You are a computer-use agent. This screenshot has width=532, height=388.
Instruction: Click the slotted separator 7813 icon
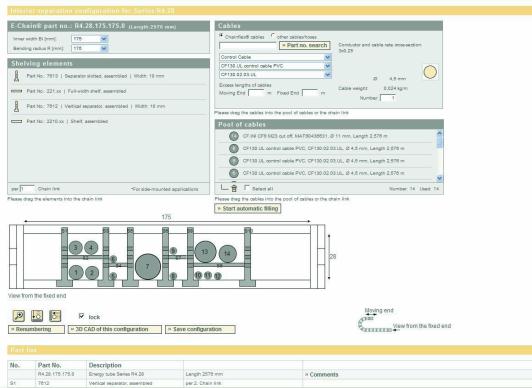click(16, 76)
